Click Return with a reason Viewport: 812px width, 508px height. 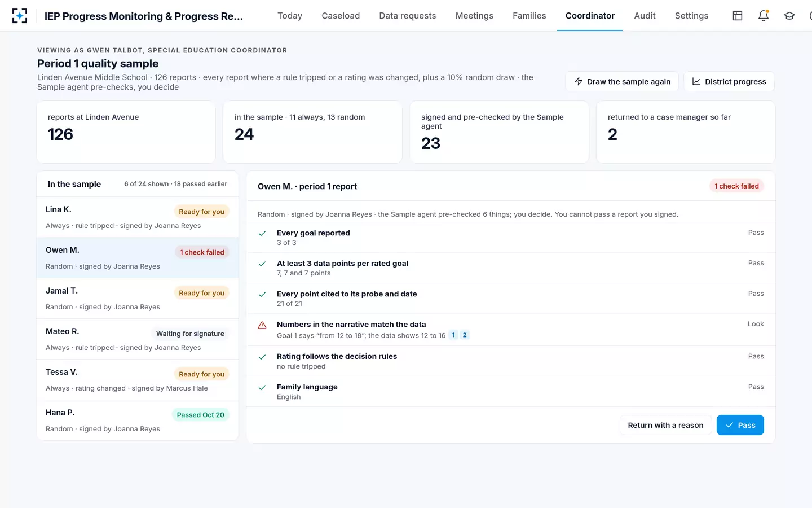[x=665, y=425]
